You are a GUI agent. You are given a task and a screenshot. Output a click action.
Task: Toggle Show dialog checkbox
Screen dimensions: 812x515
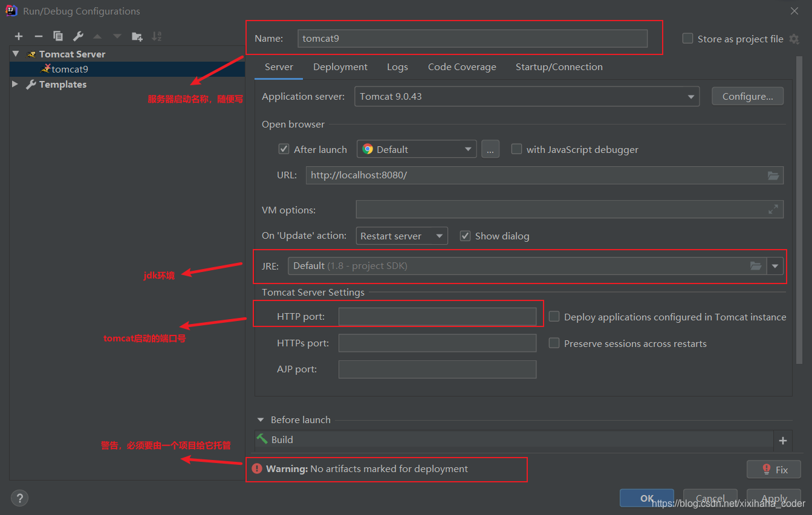pos(465,236)
